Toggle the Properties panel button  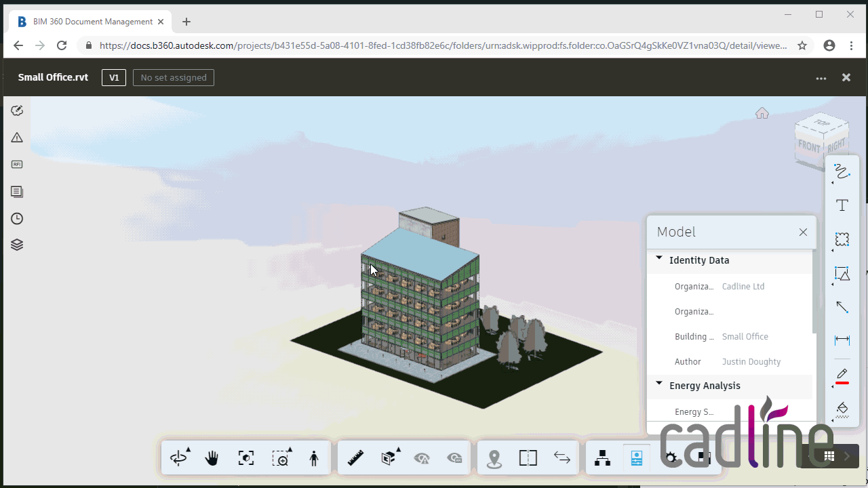[636, 458]
